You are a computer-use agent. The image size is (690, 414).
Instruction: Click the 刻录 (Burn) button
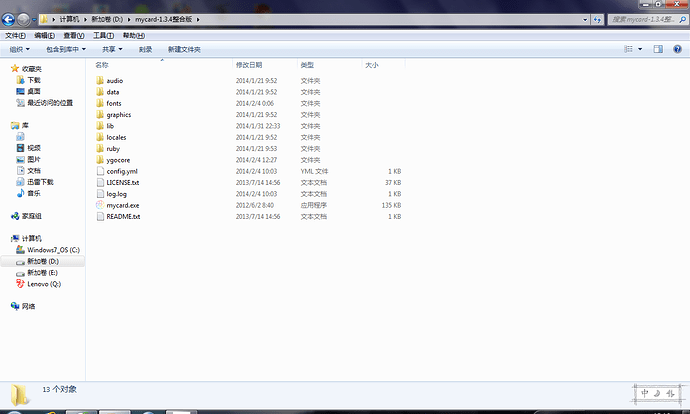[146, 48]
